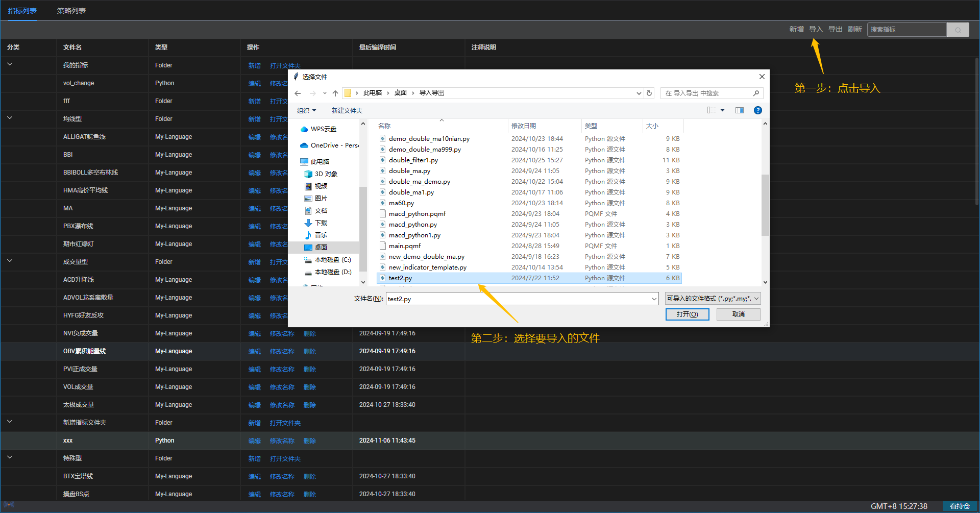The width and height of the screenshot is (980, 513).
Task: Collapse the 特殊型 category
Action: click(10, 457)
